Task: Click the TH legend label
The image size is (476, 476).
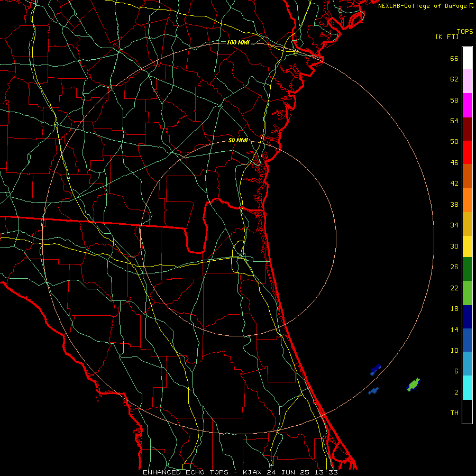Action: click(454, 413)
